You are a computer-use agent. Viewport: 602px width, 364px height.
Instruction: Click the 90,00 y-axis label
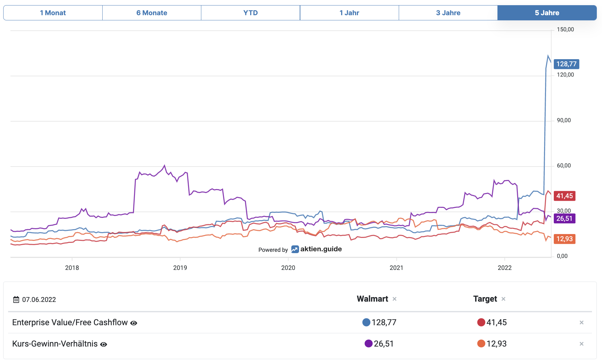click(x=564, y=120)
